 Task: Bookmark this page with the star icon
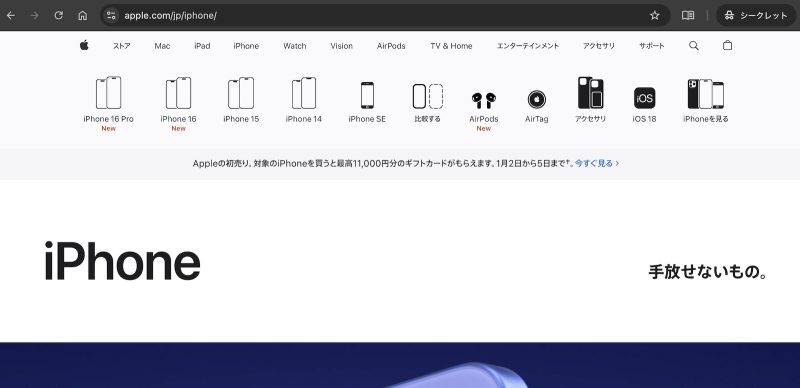click(655, 15)
